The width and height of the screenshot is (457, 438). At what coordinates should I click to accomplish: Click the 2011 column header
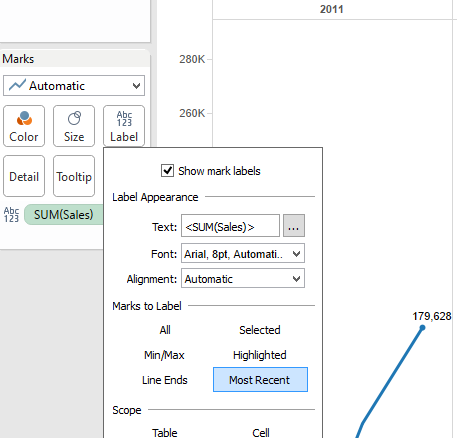(x=332, y=9)
